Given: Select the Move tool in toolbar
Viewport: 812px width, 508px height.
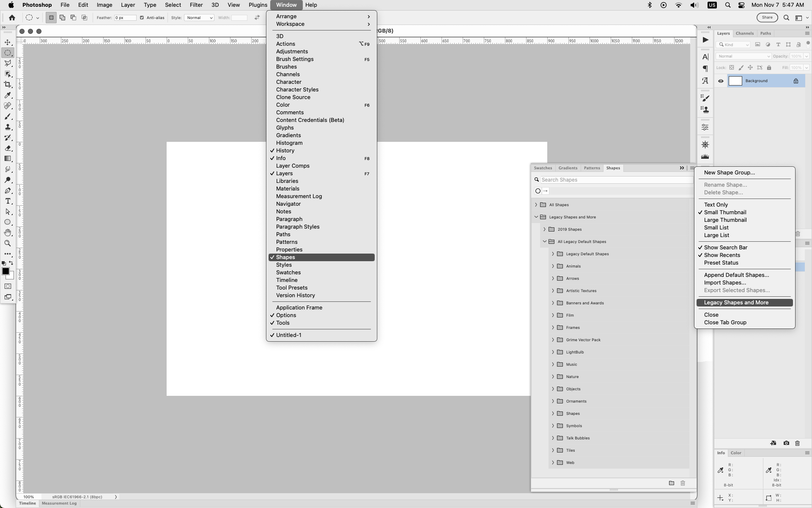Looking at the screenshot, I should coord(8,42).
